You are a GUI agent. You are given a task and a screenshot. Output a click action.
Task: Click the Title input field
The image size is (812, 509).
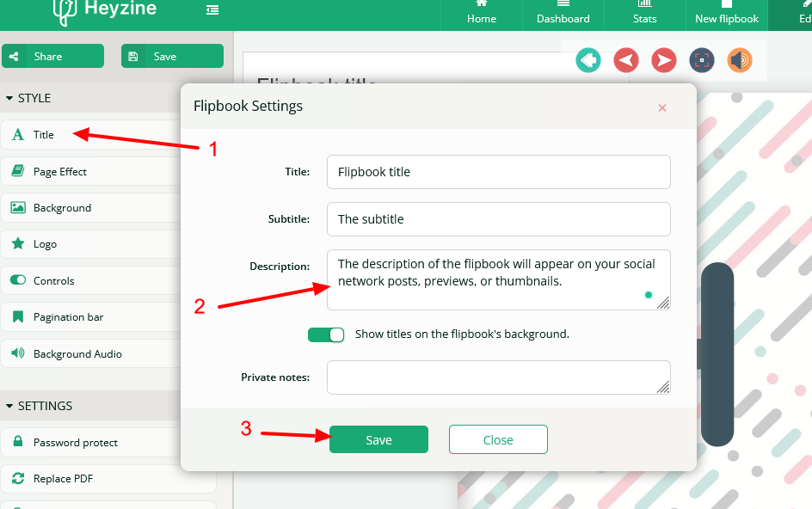click(499, 172)
